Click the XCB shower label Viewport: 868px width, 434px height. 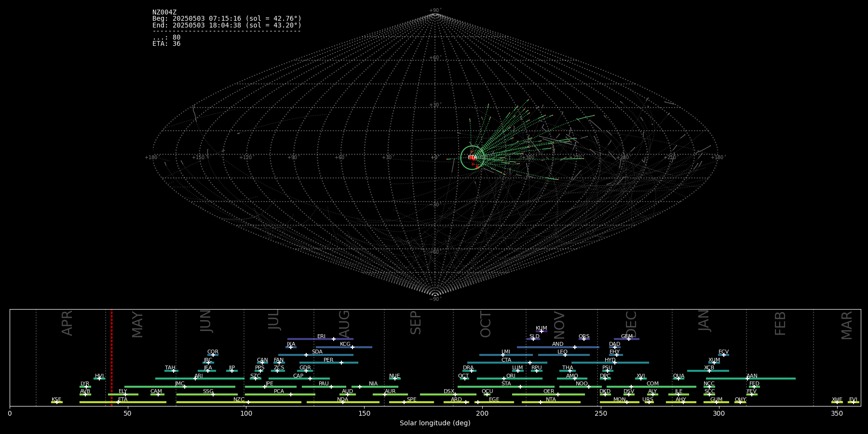click(x=709, y=368)
